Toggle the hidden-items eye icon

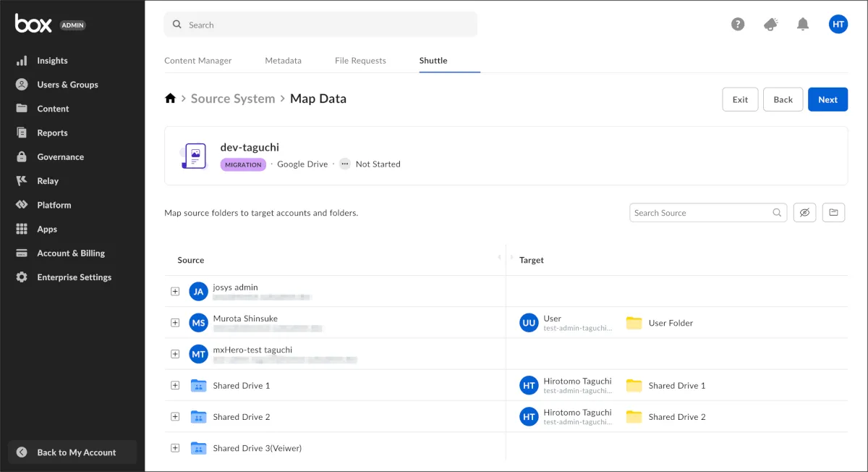coord(804,213)
